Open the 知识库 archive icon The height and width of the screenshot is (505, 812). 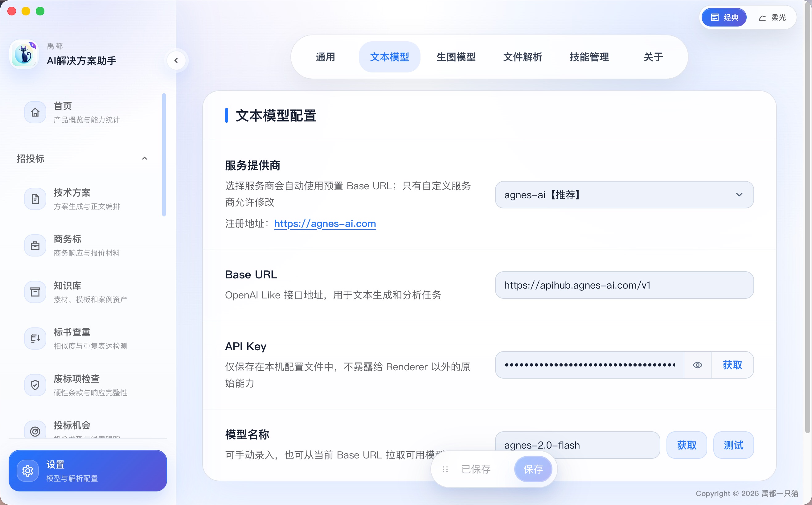[35, 292]
